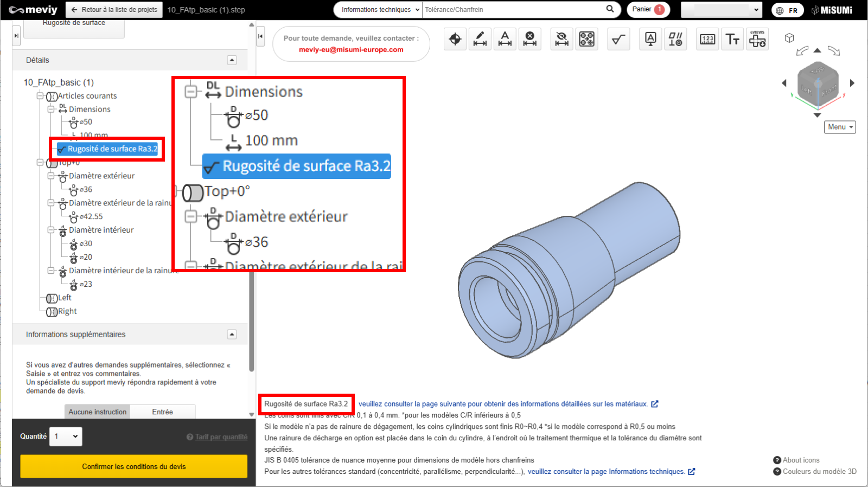868x488 pixels.
Task: Switch to the Entrée option
Action: tap(162, 412)
